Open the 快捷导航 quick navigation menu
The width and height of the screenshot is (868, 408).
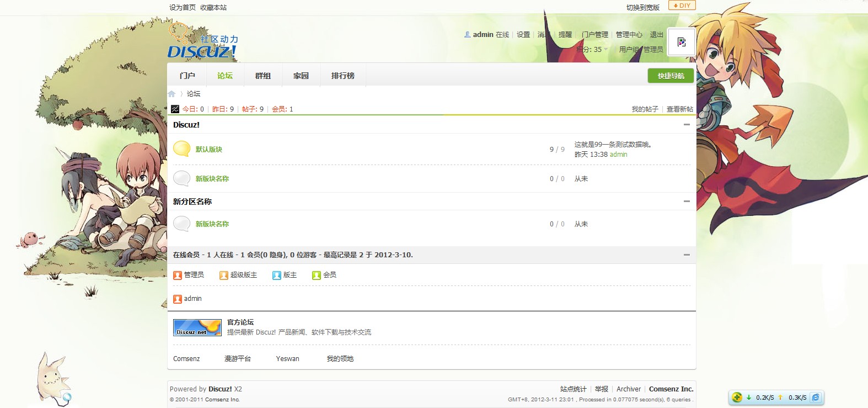coord(671,76)
